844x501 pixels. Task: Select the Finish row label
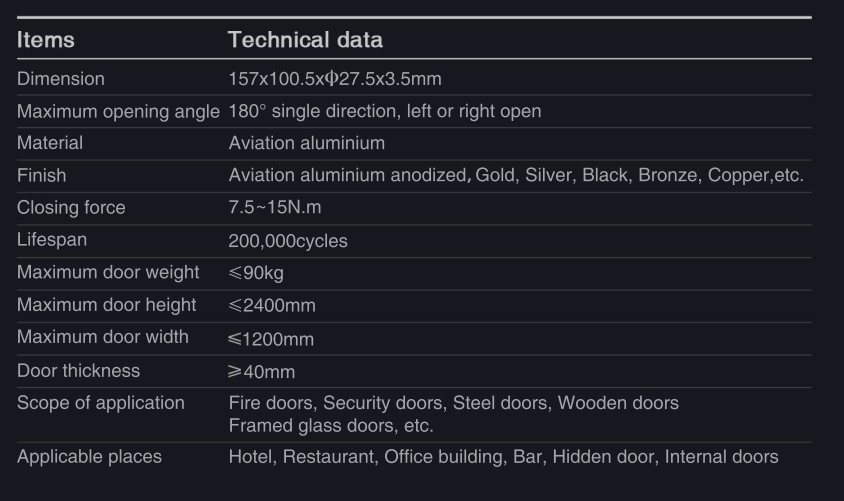(x=41, y=175)
